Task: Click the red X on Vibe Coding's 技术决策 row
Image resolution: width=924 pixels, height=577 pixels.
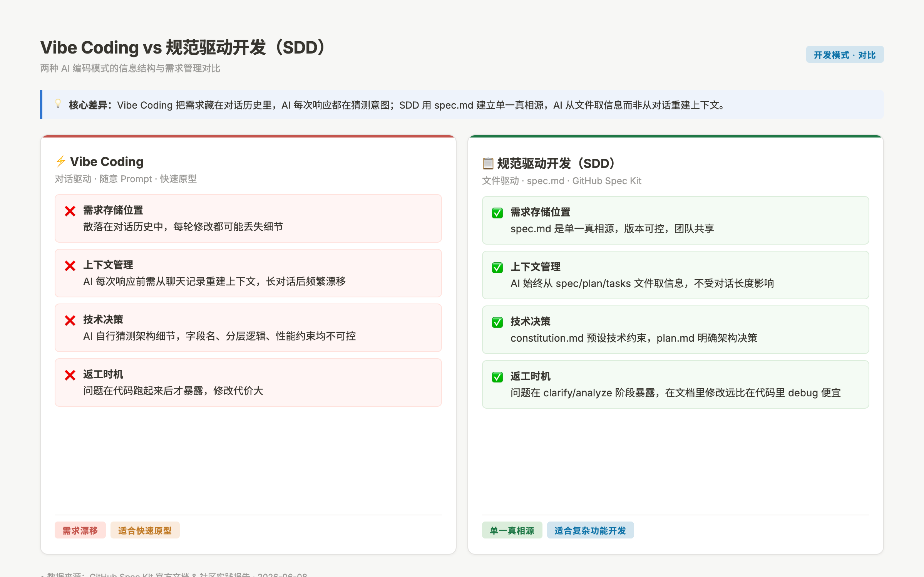Action: click(70, 320)
